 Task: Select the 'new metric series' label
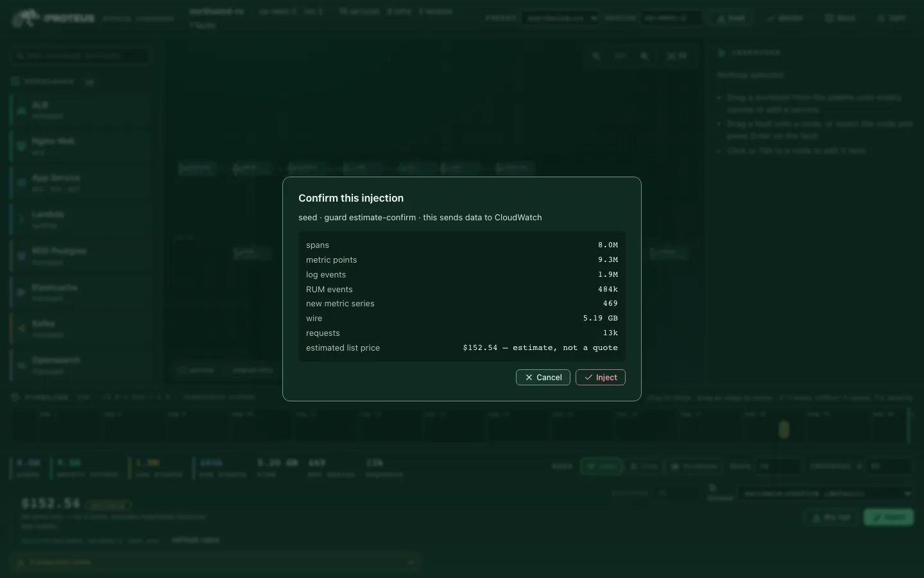click(x=340, y=304)
